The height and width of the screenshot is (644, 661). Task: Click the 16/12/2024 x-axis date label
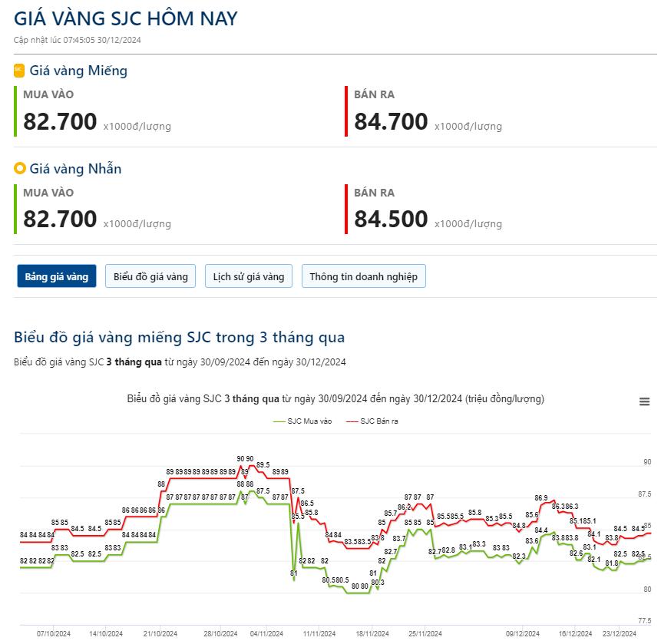[x=576, y=633]
